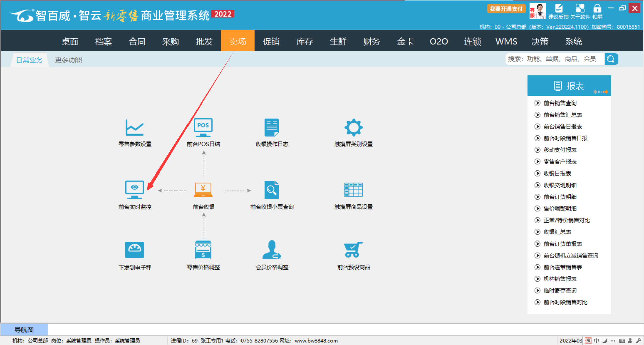Image resolution: width=644 pixels, height=345 pixels.
Task: Click the 我要开通支付 button
Action: click(506, 9)
